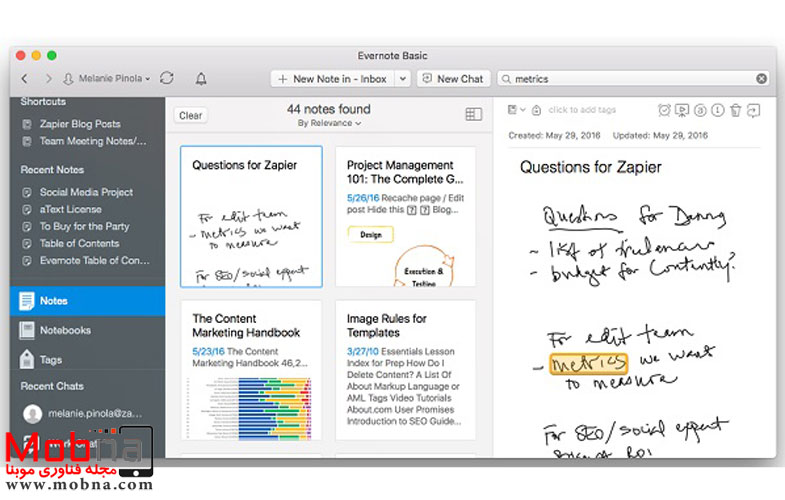The image size is (785, 500).
Task: Set a reminder with the alarm clock icon
Action: 665,110
